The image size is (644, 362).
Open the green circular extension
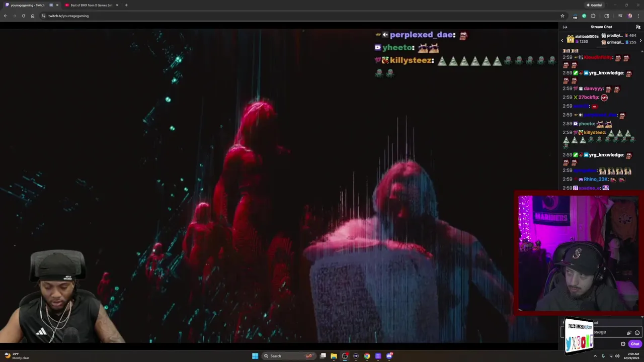point(584,16)
